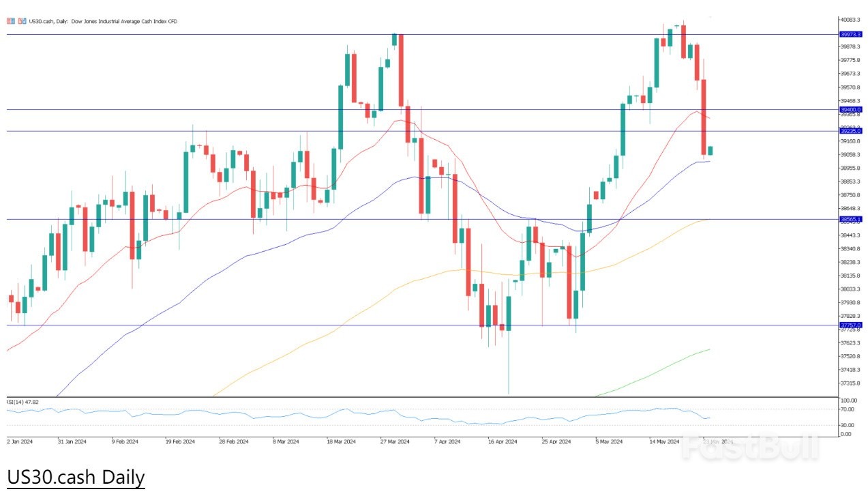Click the latest green candle at chart's right edge
868x496 pixels.
710,150
